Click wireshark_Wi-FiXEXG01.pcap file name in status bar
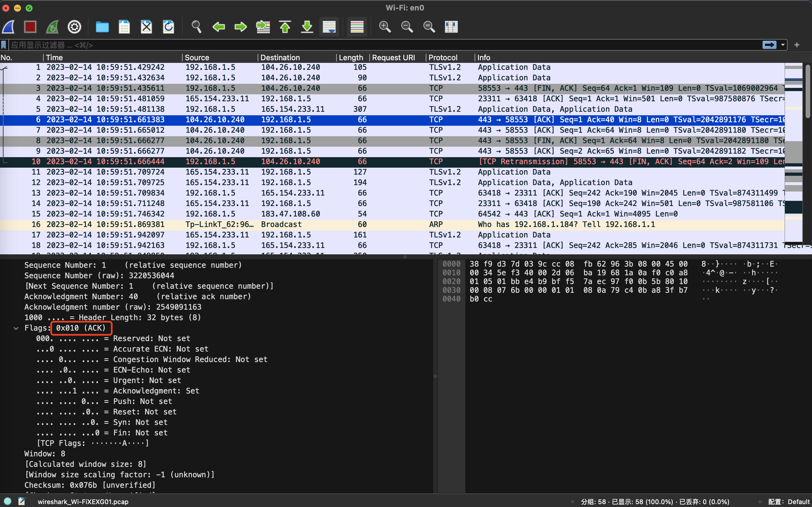 [x=83, y=502]
